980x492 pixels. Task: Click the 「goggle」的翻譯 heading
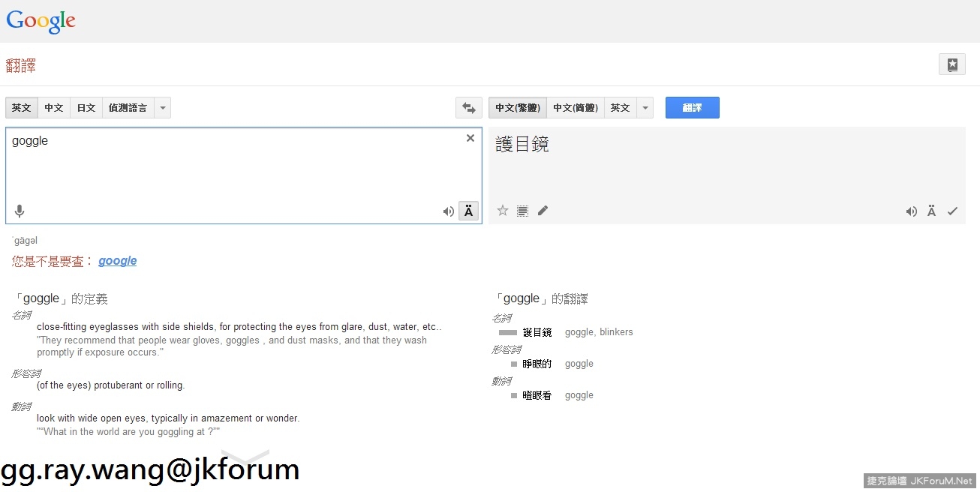540,299
